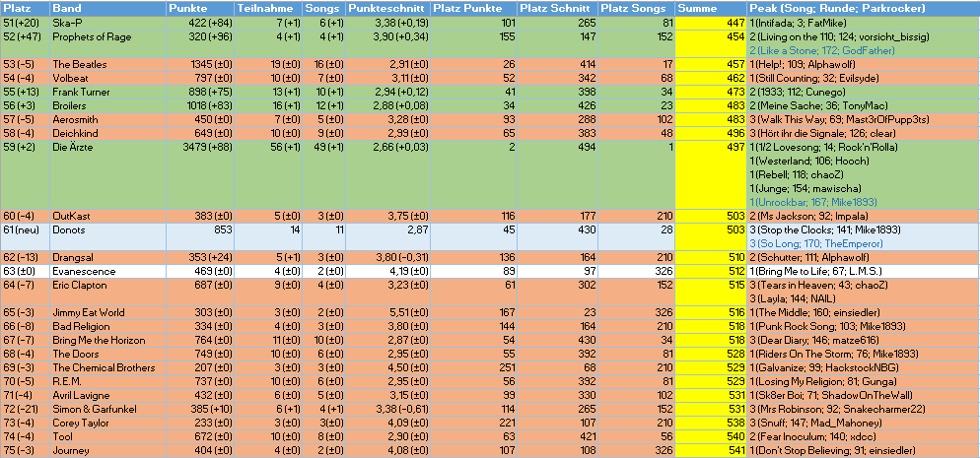Screen dimensions: 980x458
Task: Click the Platz Schnitt cell '494'
Action: click(x=557, y=174)
